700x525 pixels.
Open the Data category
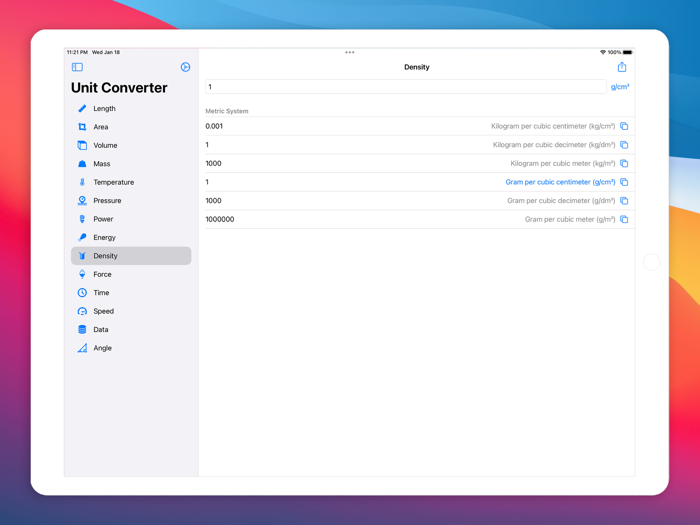[x=131, y=329]
